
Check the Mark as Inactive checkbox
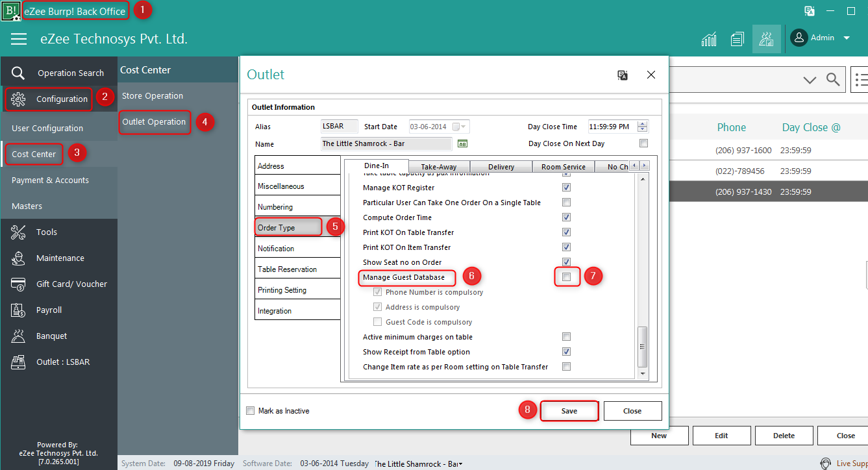251,411
